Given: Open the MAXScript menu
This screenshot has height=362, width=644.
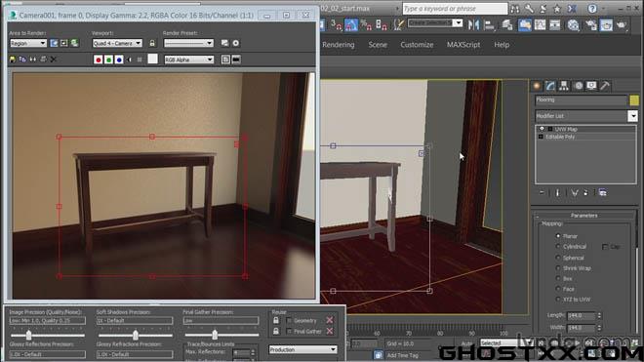Looking at the screenshot, I should [x=463, y=45].
